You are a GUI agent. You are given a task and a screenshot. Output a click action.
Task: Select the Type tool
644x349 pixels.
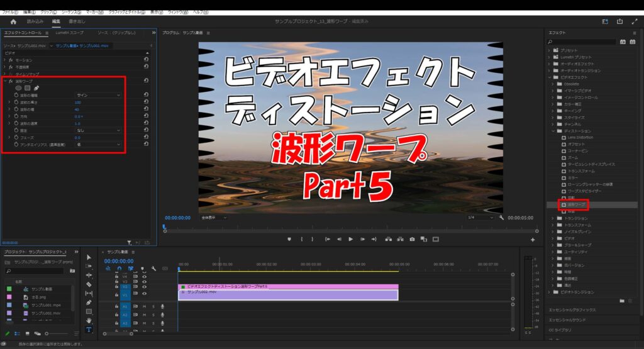coord(89,330)
